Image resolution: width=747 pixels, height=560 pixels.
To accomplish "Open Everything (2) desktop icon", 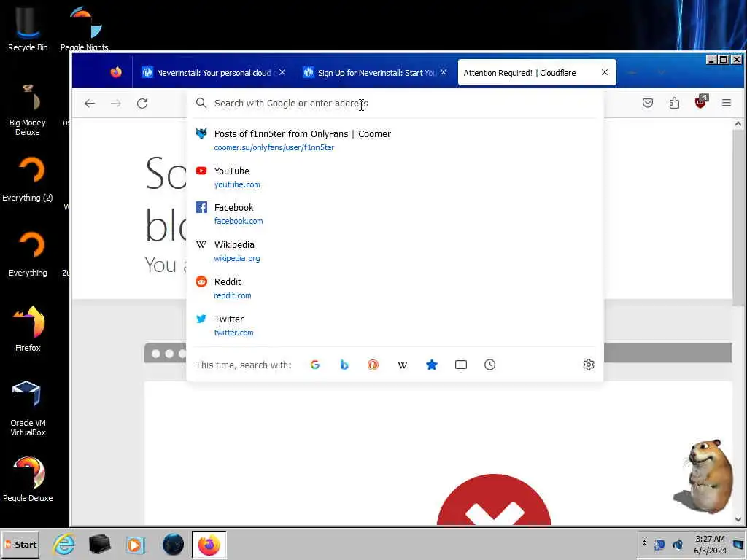I will [28, 179].
